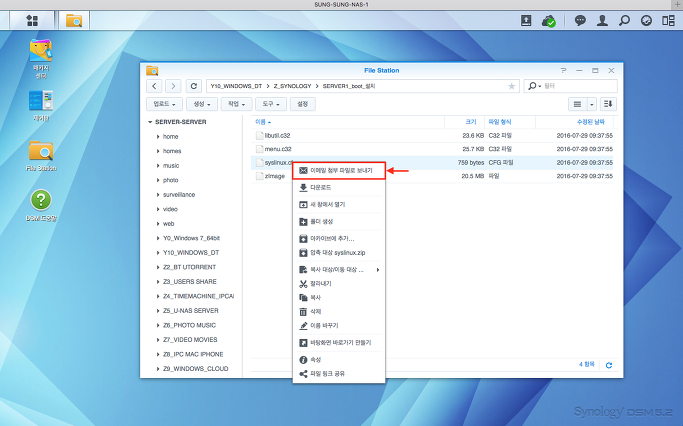Select Z6_PHOTO MUSIC in the folder tree
This screenshot has height=426, width=683.
(189, 325)
